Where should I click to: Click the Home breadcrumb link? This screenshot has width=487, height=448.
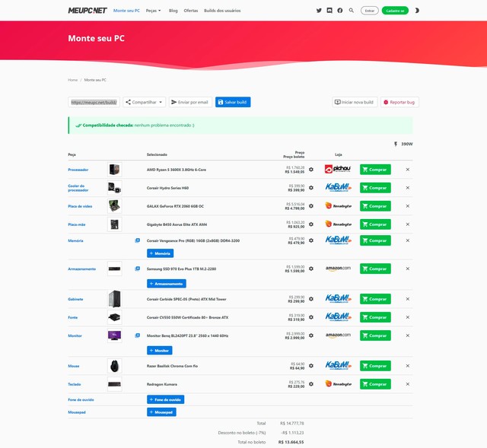73,80
